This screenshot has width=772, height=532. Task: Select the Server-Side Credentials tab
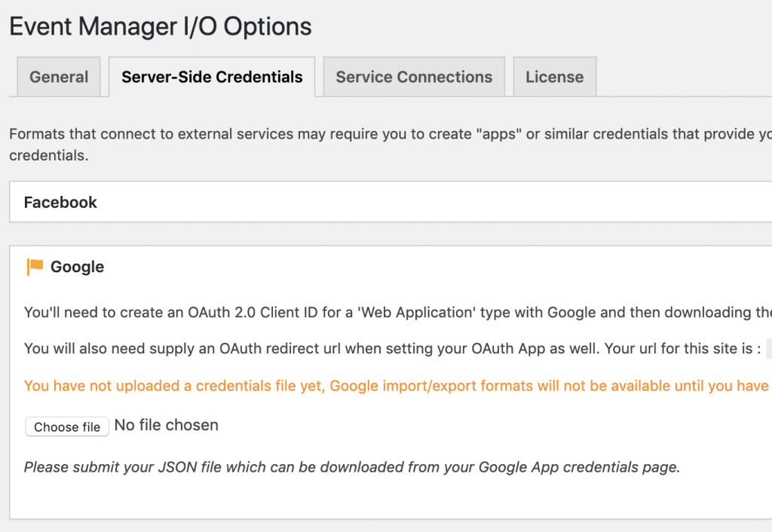212,77
